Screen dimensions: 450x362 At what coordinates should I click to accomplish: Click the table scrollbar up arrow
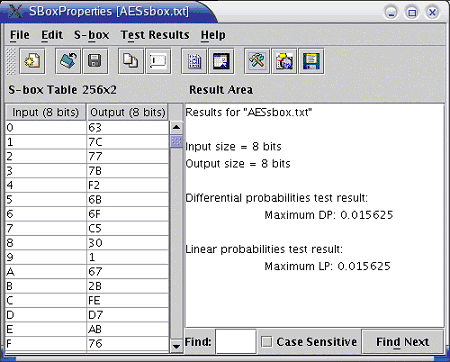click(x=176, y=127)
